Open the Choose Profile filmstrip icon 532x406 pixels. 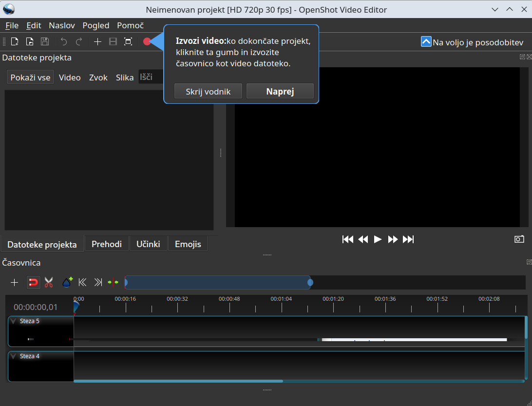[x=113, y=41]
